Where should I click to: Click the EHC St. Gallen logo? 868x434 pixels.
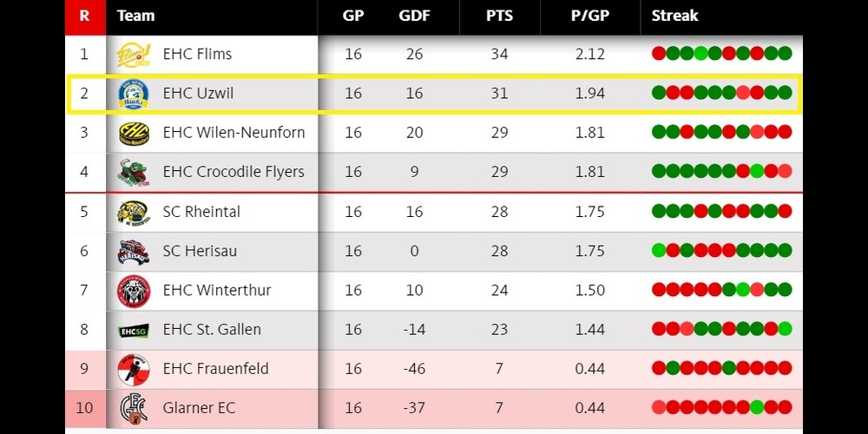tap(134, 330)
